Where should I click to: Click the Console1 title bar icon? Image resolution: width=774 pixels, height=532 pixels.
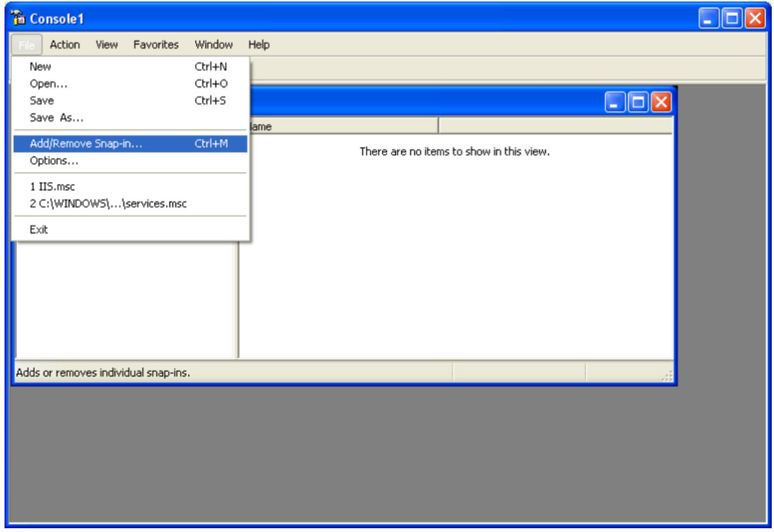(19, 18)
